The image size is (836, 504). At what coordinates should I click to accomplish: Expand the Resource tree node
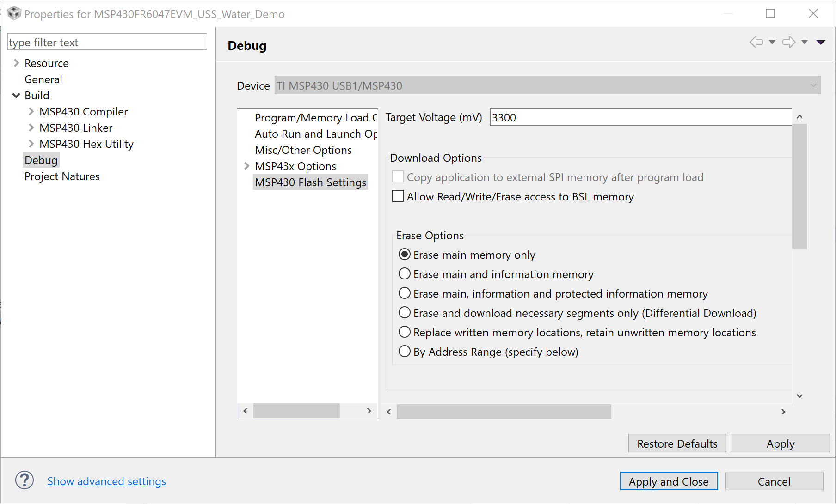click(17, 63)
